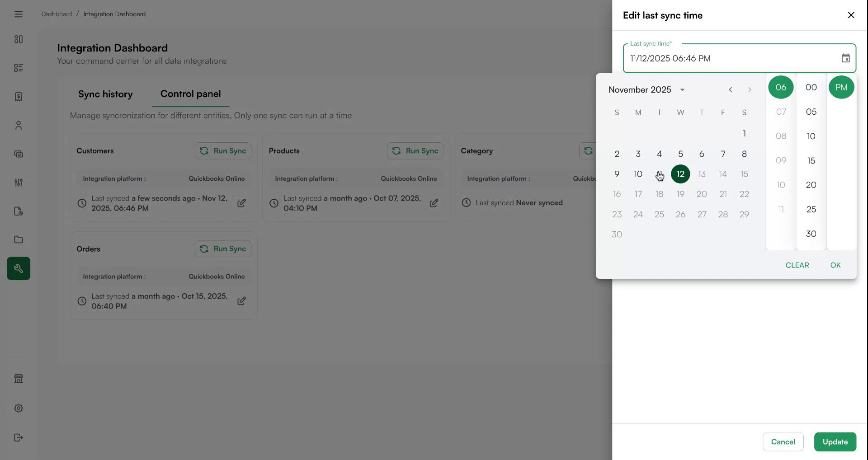Open the receipt billing icon in sidebar
Image resolution: width=868 pixels, height=460 pixels.
click(18, 97)
